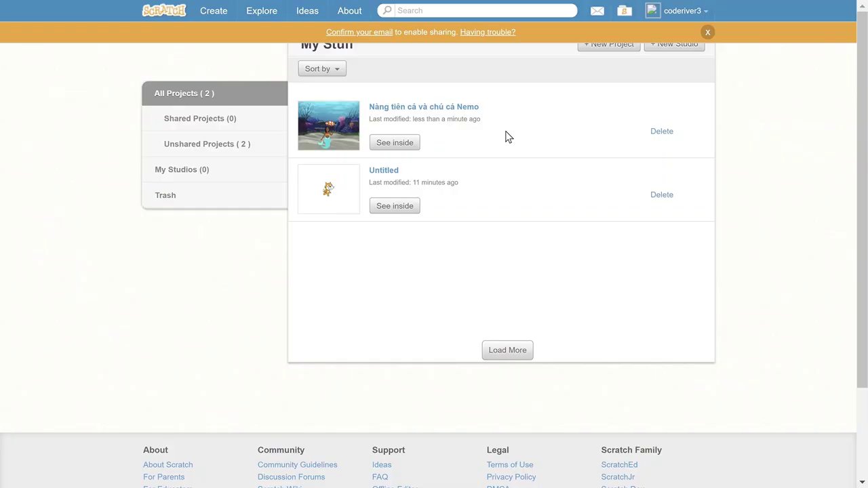Viewport: 868px width, 488px height.
Task: Go to the Explore page
Action: click(x=262, y=11)
